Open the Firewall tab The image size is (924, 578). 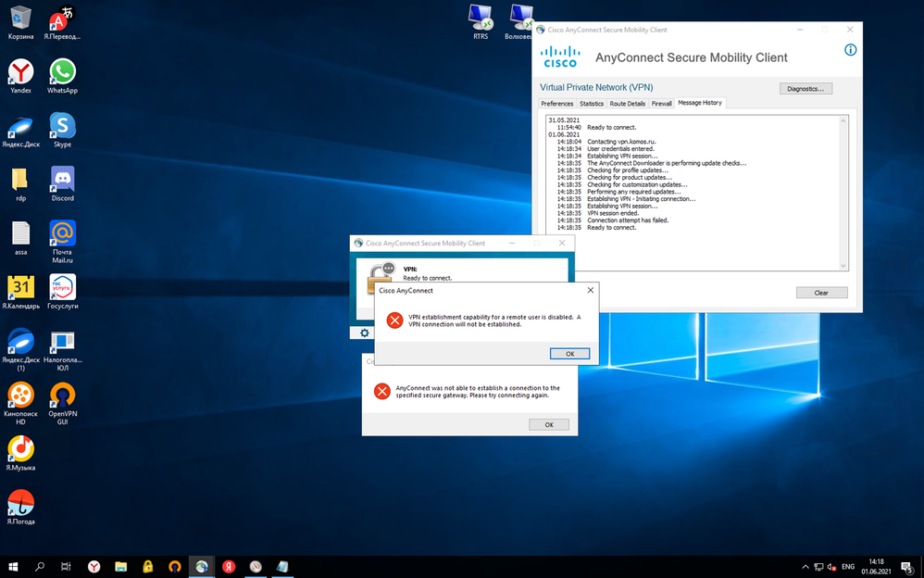click(x=661, y=103)
